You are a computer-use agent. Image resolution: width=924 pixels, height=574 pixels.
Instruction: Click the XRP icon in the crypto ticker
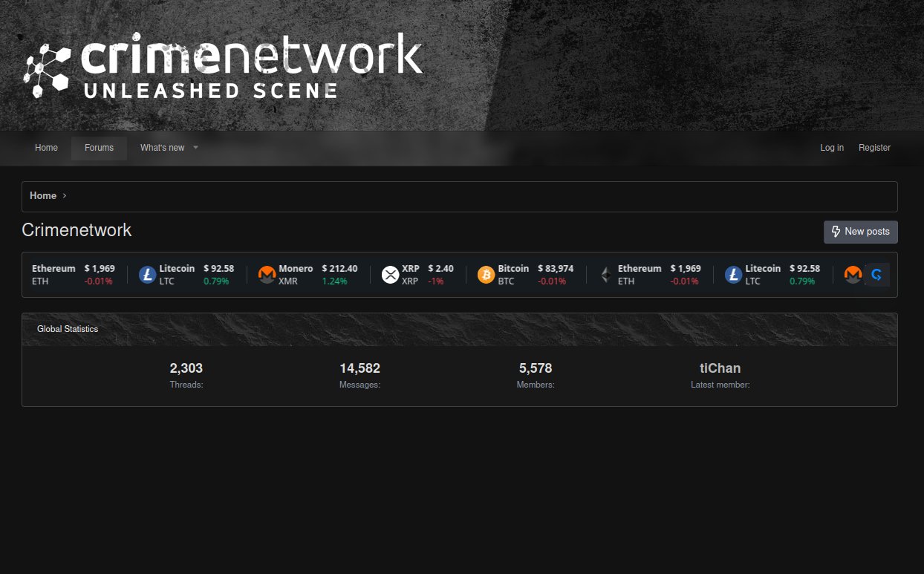click(x=391, y=275)
